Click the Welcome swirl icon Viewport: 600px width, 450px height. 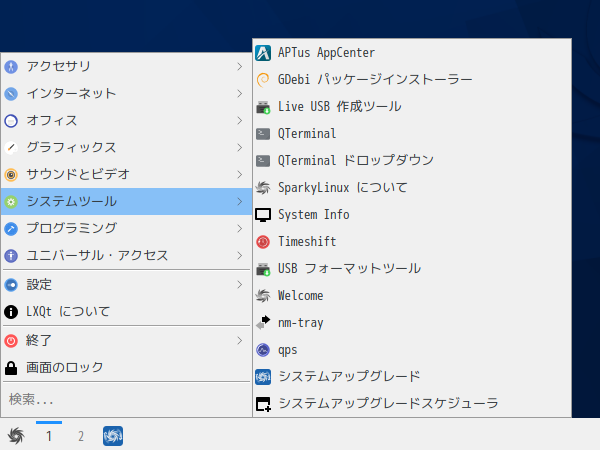point(263,296)
